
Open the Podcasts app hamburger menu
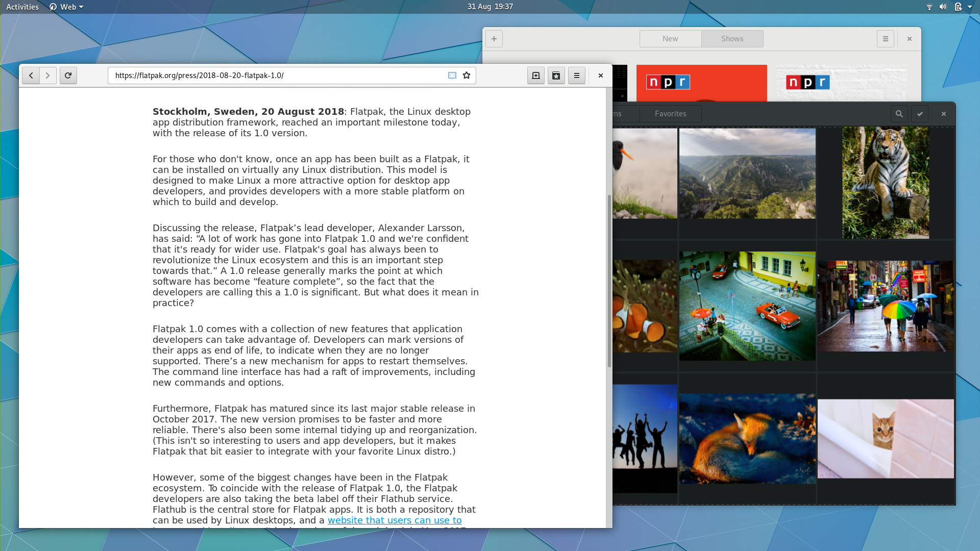[x=885, y=39]
